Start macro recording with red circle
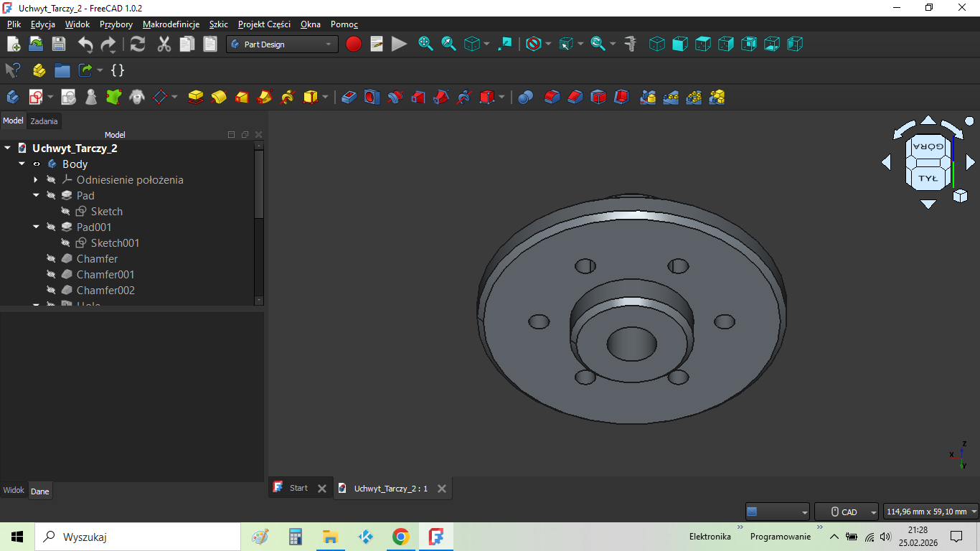The image size is (980, 551). [354, 44]
